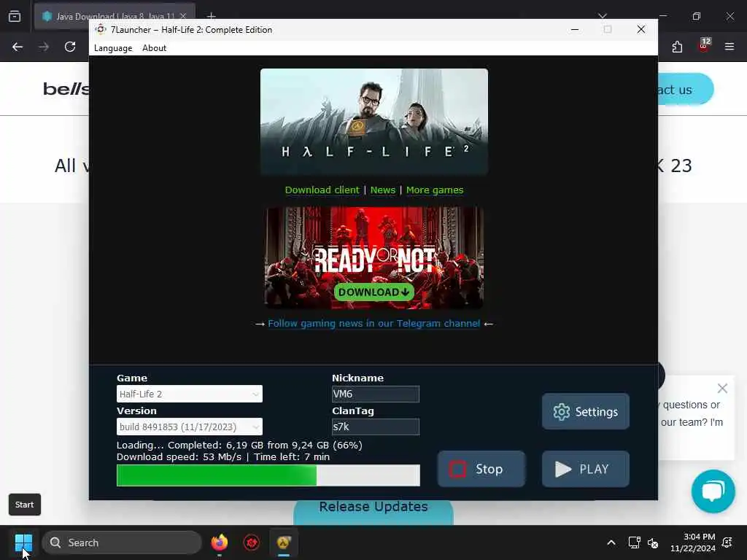Screen dimensions: 747x560
Task: Open the notification bell icon in tray
Action: tap(727, 542)
